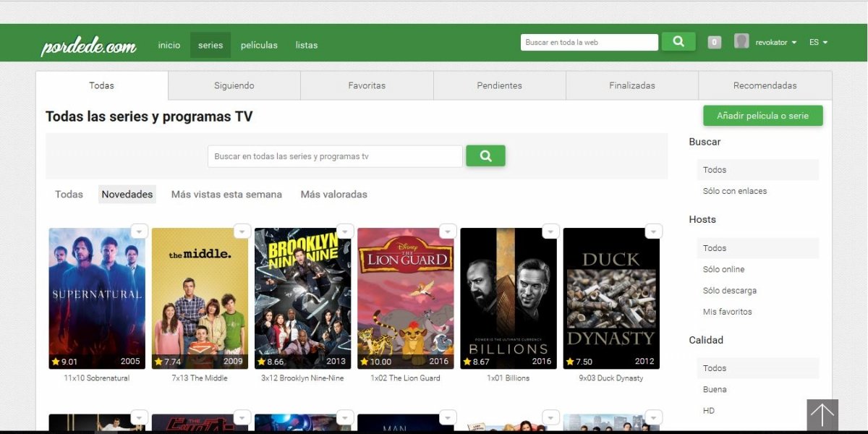
Task: Click the star rating 9.01 on Supernatural
Action: 64,362
